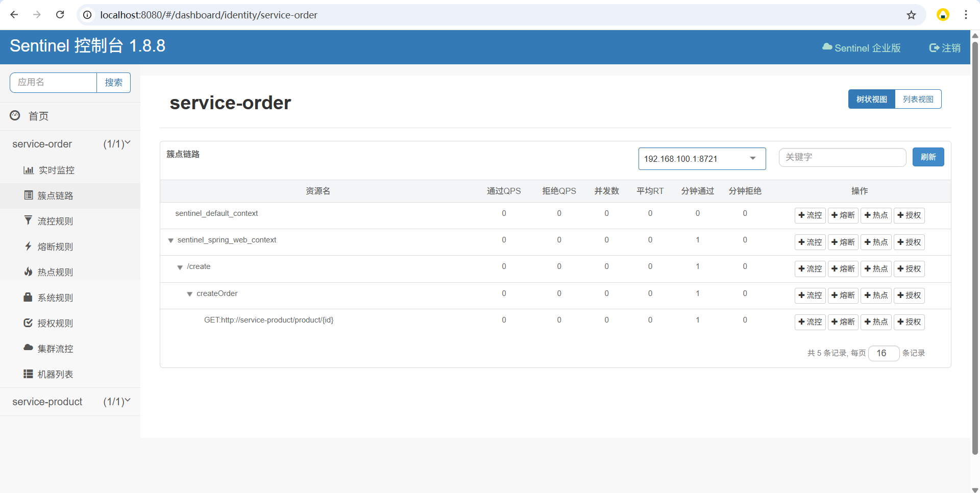Click the 机器列表 list icon
The width and height of the screenshot is (980, 493).
28,374
